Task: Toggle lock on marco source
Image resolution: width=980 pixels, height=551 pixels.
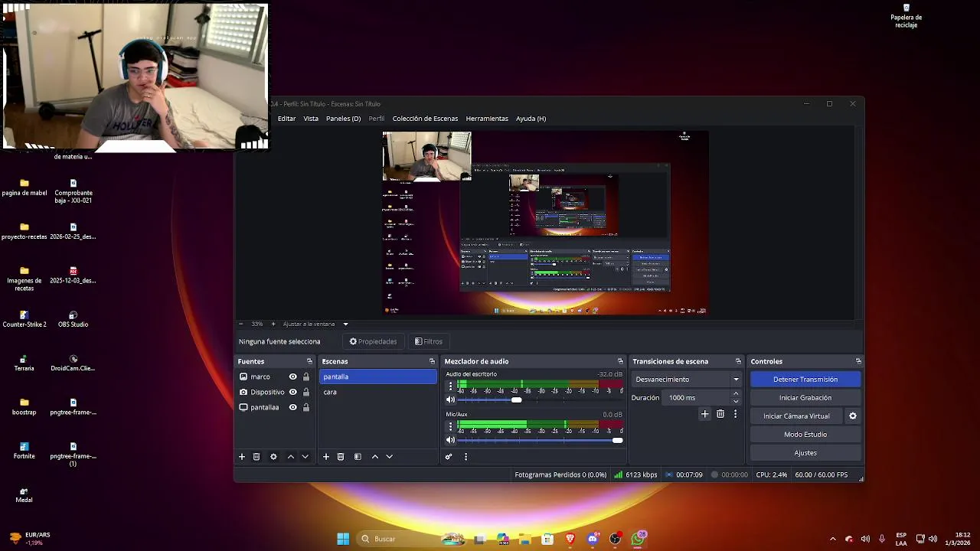Action: click(306, 377)
